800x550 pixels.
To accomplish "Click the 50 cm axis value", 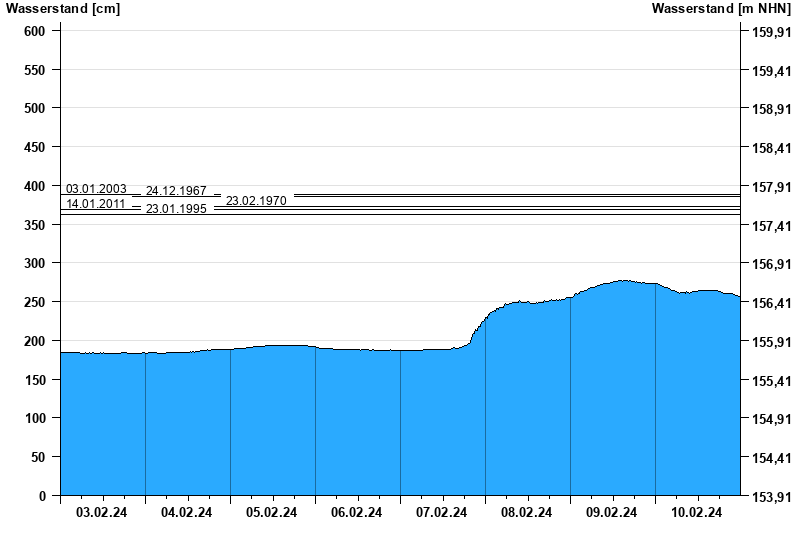I will 38,457.
